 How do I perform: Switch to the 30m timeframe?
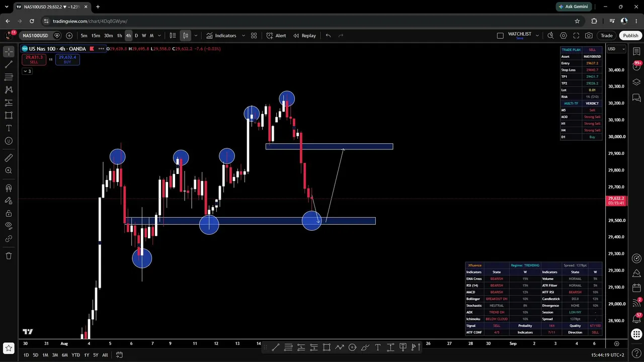[x=108, y=36]
